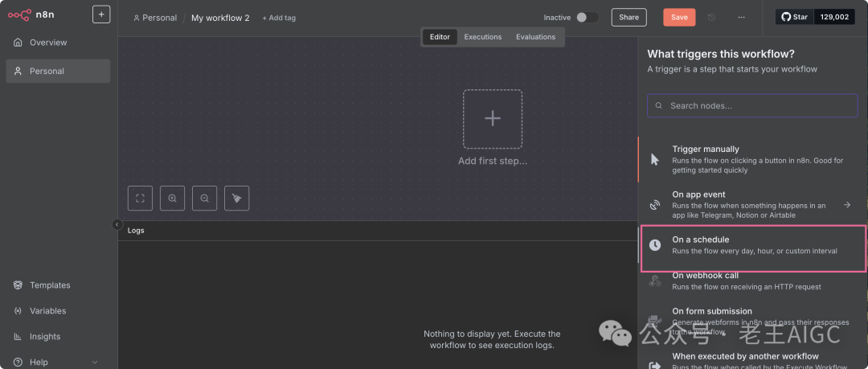Open workflow history clock icon
The width and height of the screenshot is (868, 369).
click(x=712, y=17)
